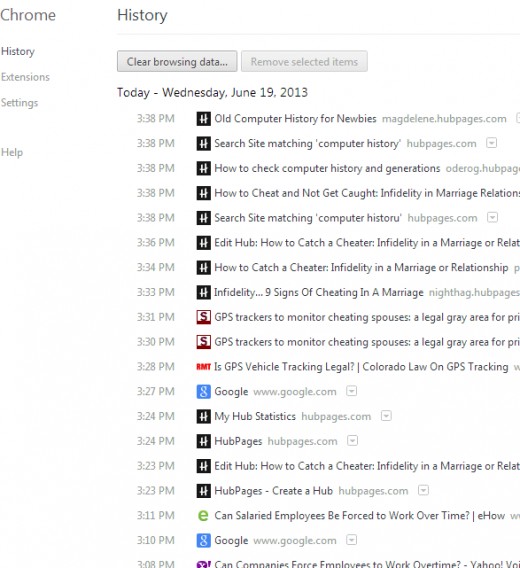Image resolution: width=520 pixels, height=568 pixels.
Task: Click the Google favicon on the 3:10 PM entry
Action: coord(203,540)
